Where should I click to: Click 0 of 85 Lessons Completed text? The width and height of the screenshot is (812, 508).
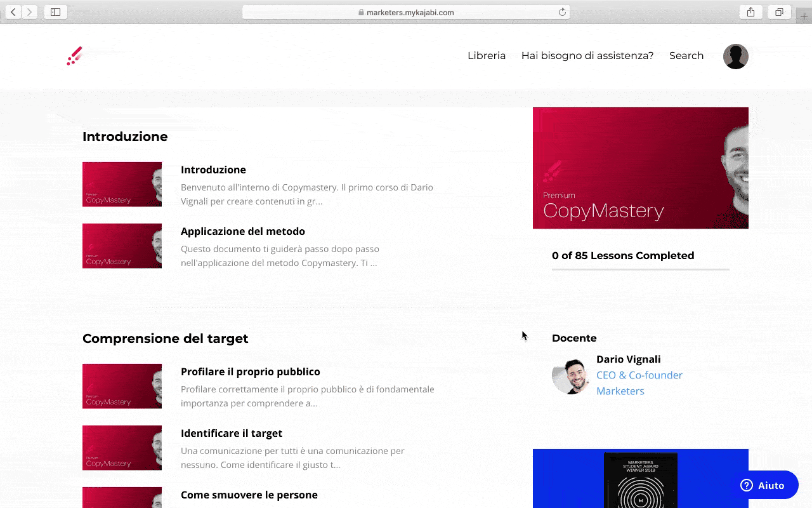pos(623,255)
